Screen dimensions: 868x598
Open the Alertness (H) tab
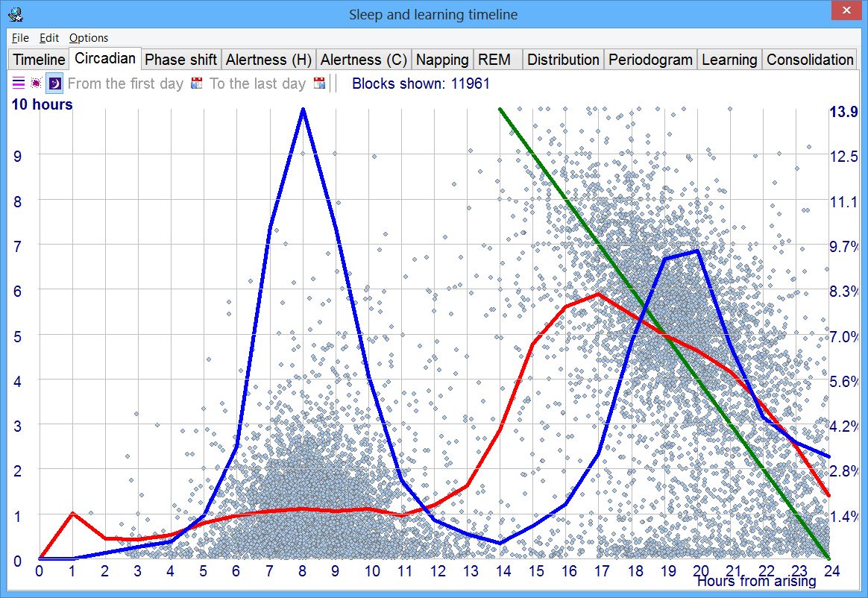point(268,60)
